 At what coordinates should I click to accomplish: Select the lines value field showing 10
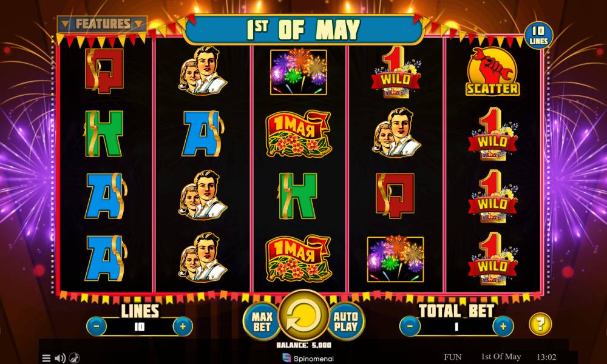[x=140, y=327]
